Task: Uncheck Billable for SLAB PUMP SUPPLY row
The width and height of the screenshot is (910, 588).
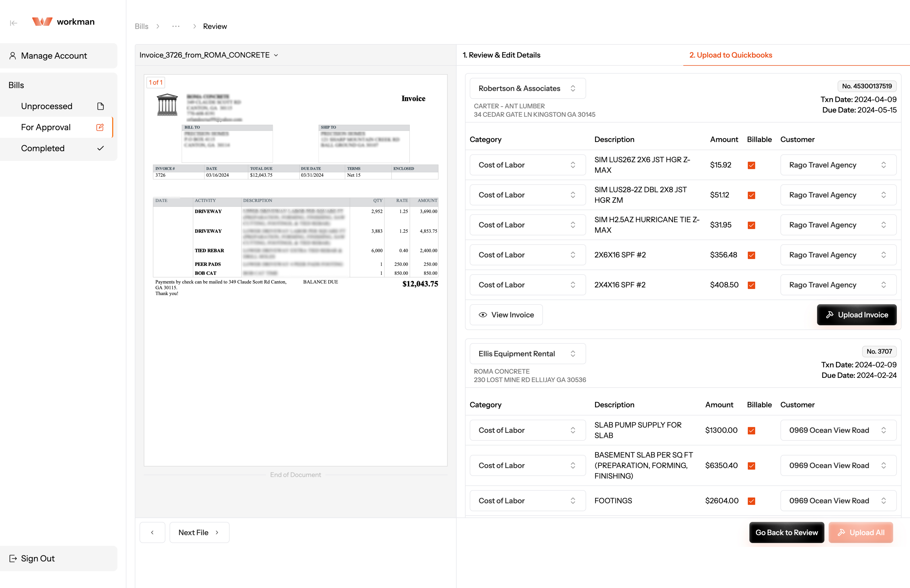Action: pyautogui.click(x=751, y=431)
